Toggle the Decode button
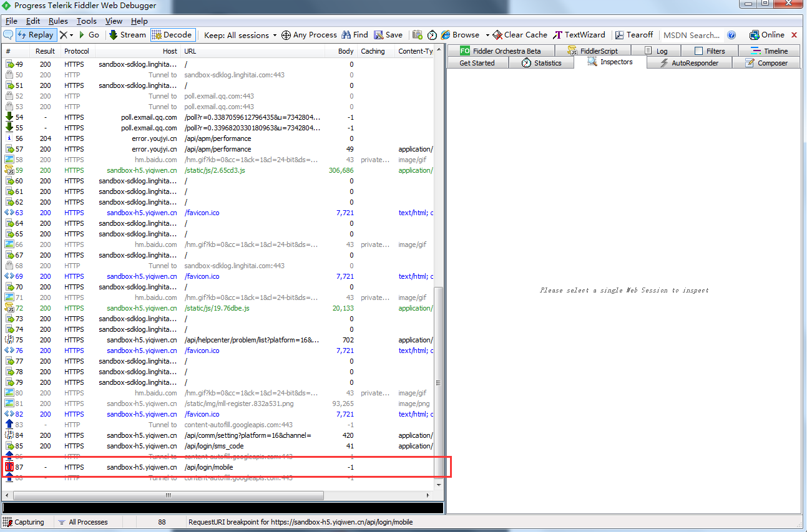Screen dimensions: 807x532 coord(172,35)
